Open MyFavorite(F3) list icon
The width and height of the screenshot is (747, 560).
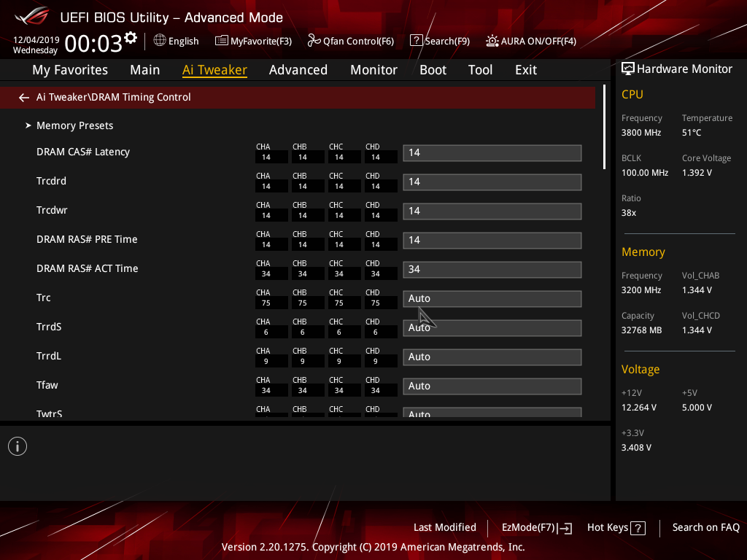coord(221,41)
